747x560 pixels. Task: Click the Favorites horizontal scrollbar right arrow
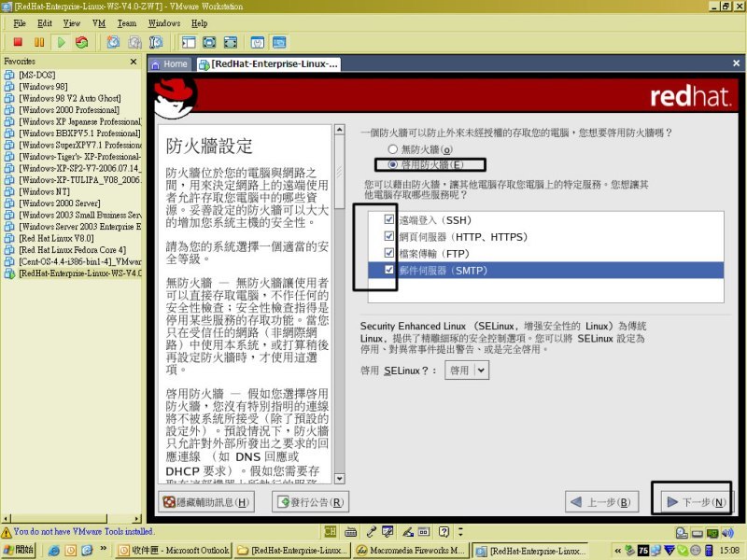(137, 519)
